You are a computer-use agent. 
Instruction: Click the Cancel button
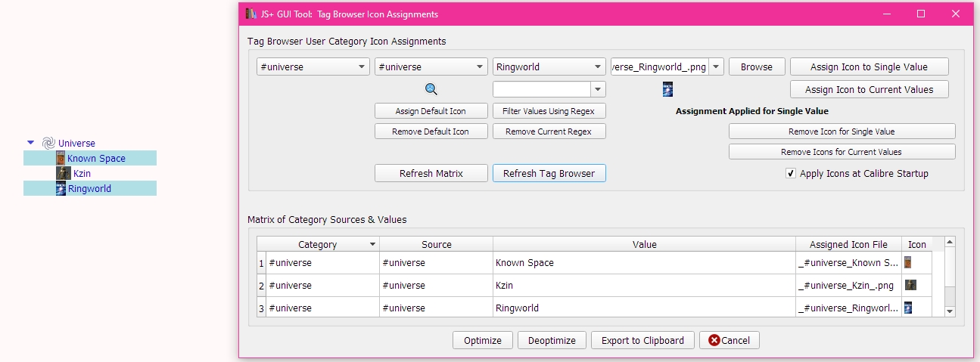[x=729, y=340]
